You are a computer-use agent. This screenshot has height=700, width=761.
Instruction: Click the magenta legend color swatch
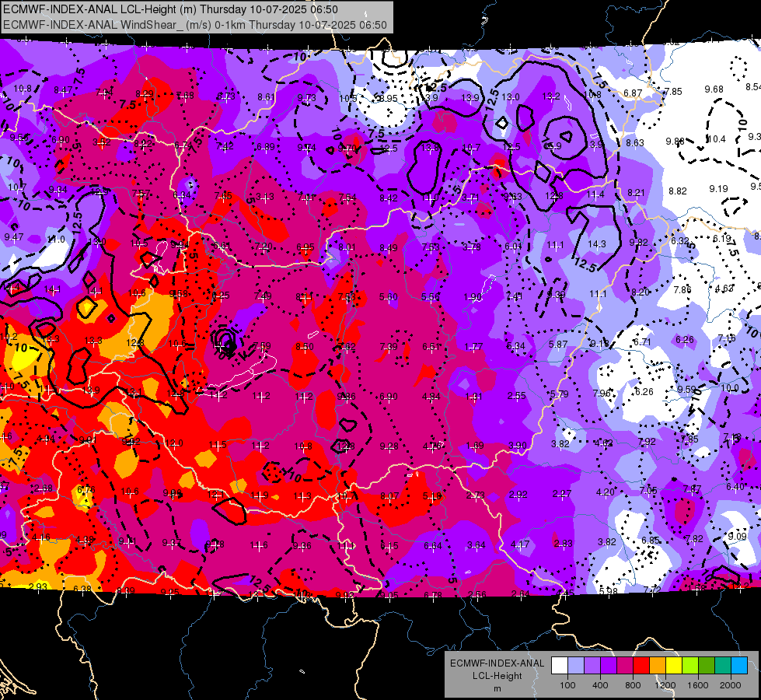pyautogui.click(x=625, y=666)
